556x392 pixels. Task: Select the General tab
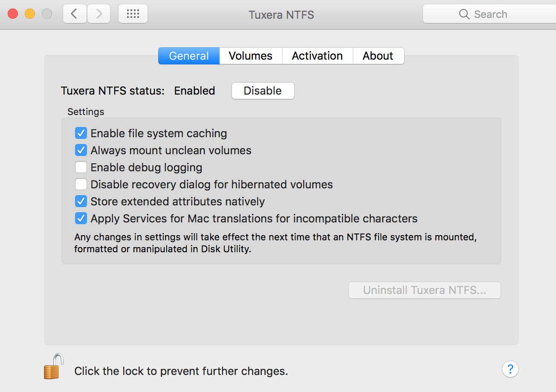189,56
